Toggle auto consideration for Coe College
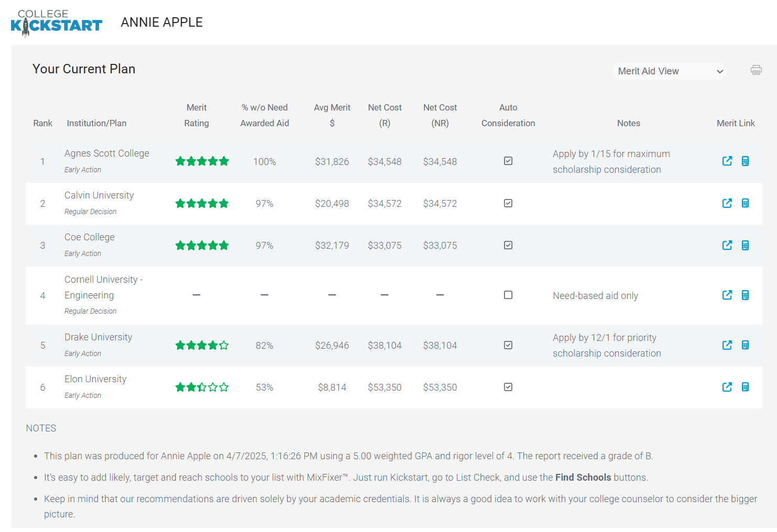Viewport: 777px width, 532px height. coord(508,245)
